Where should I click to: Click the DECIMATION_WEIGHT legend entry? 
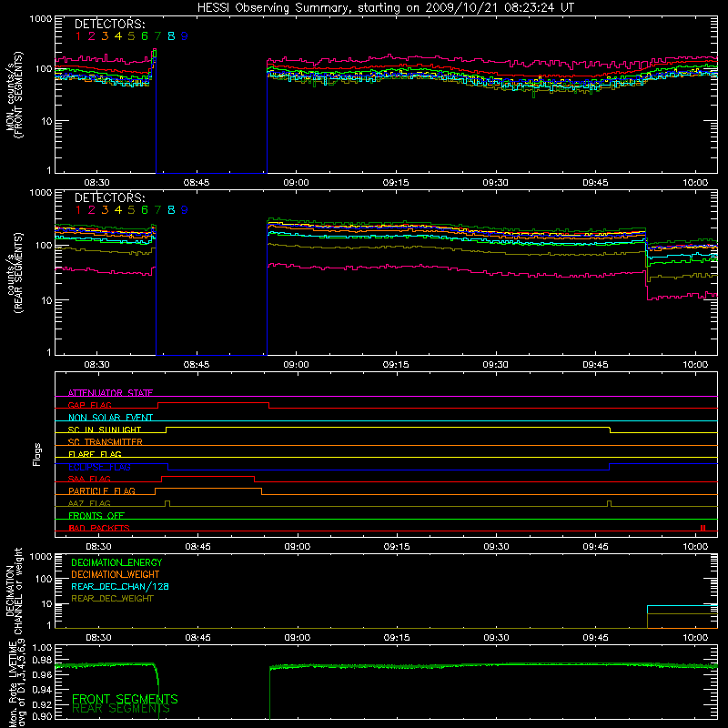116,574
